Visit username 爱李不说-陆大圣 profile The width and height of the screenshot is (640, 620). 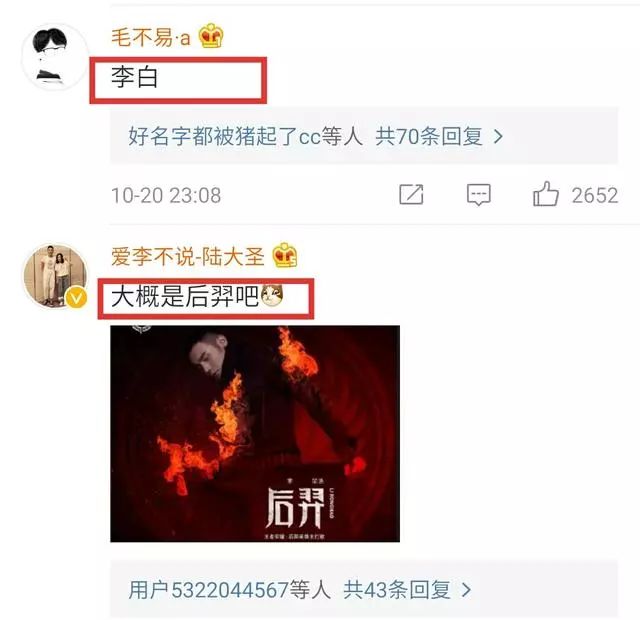coord(188,257)
